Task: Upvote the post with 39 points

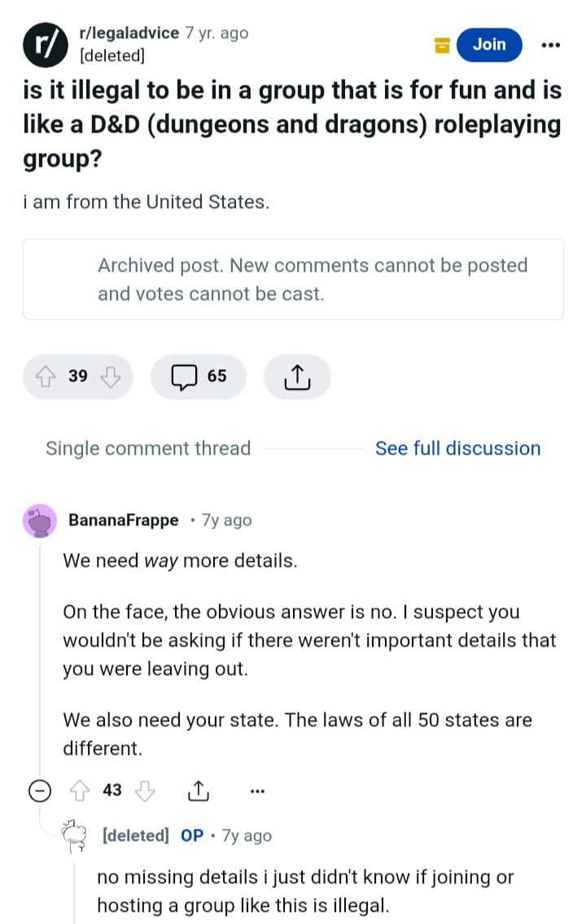Action: [46, 376]
